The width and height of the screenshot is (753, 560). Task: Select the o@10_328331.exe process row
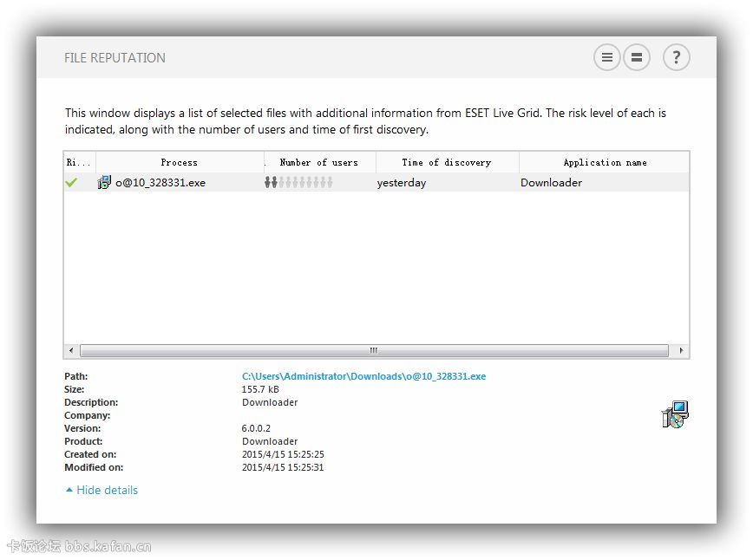376,182
